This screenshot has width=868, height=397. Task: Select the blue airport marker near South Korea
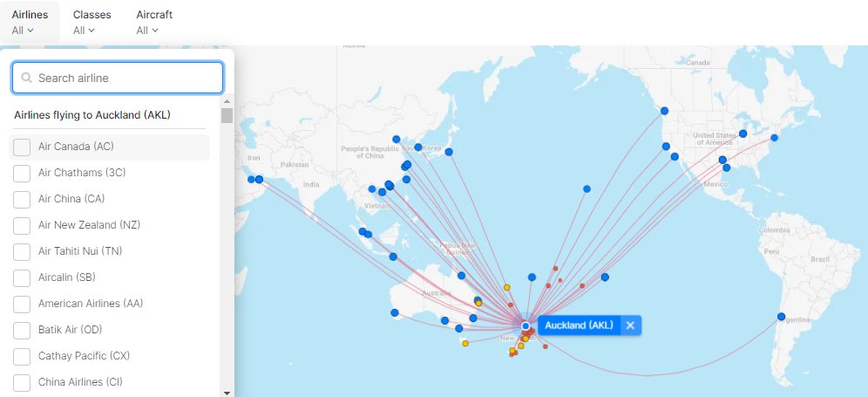click(x=418, y=147)
